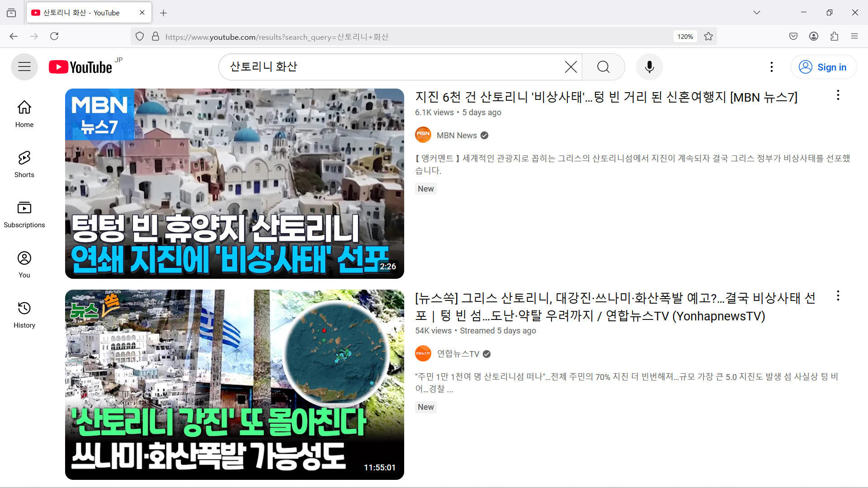Open more options for MBN News video
The height and width of the screenshot is (488, 868).
838,95
